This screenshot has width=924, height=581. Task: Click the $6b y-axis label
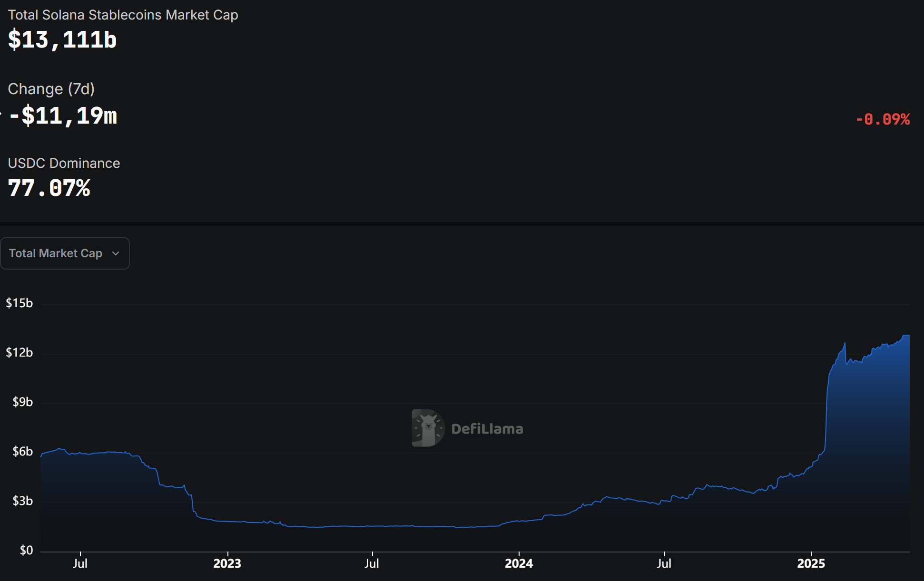click(x=23, y=451)
